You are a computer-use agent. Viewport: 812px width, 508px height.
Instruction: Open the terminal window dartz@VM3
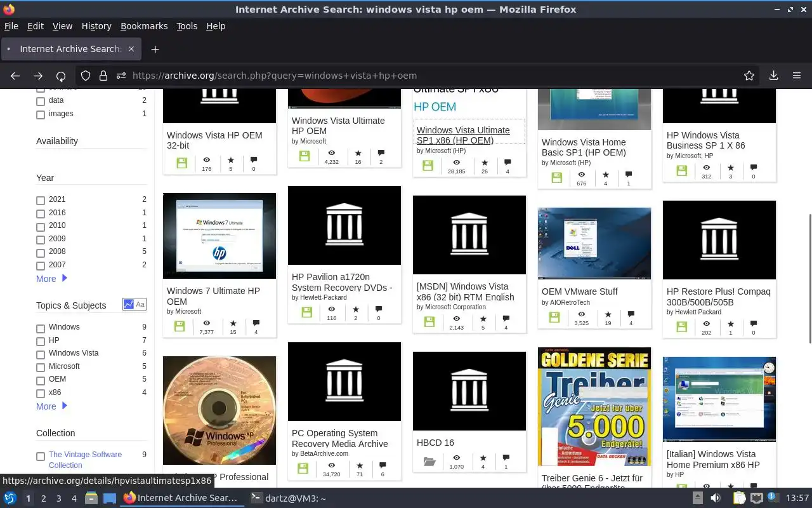point(288,498)
